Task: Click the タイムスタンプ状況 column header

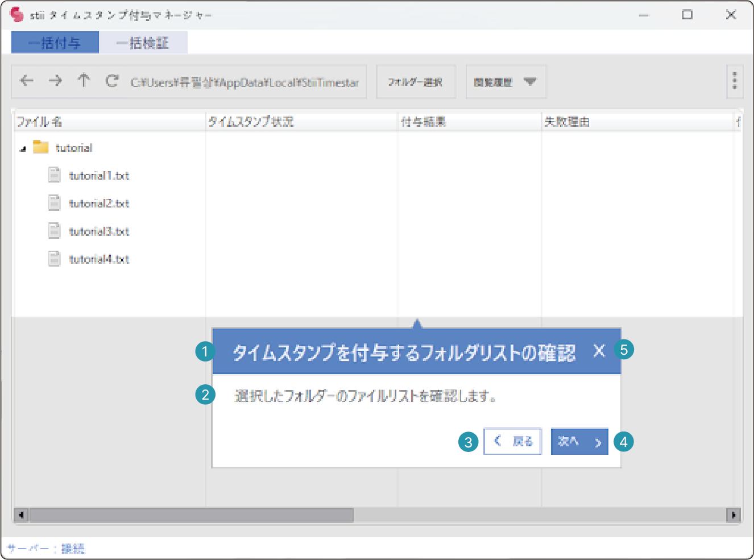Action: coord(251,122)
